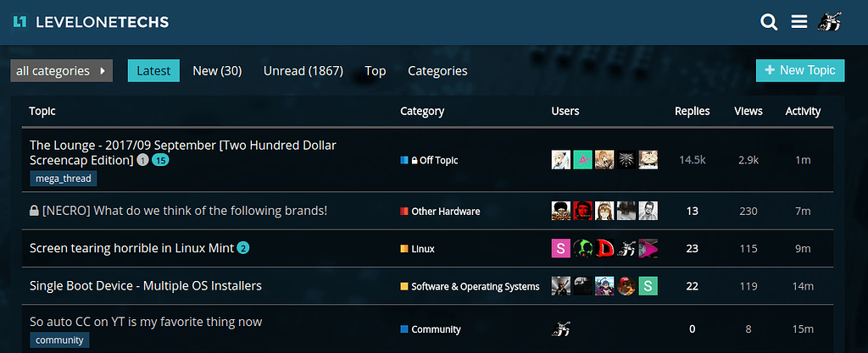This screenshot has width=868, height=353.
Task: Switch to the Latest tab
Action: click(x=154, y=71)
